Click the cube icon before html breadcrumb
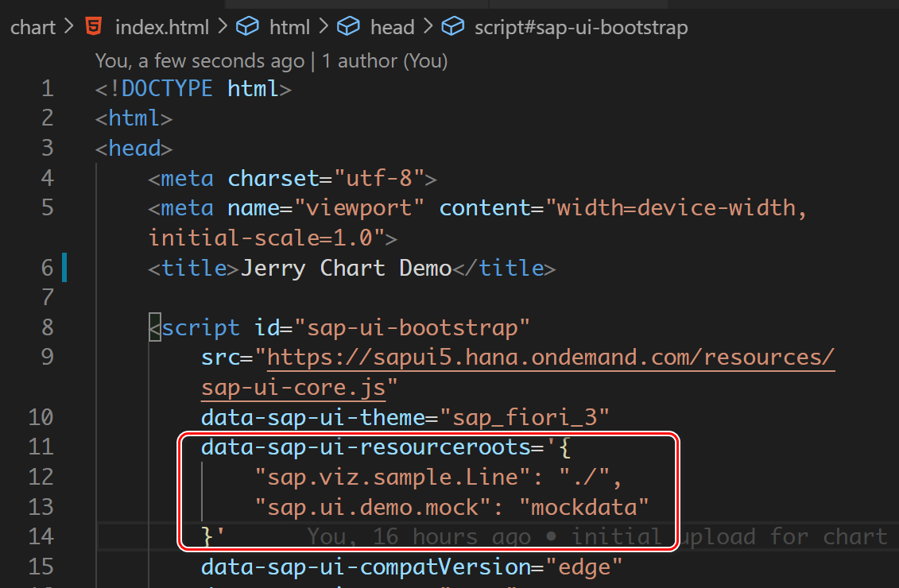This screenshot has width=899, height=588. click(x=248, y=26)
